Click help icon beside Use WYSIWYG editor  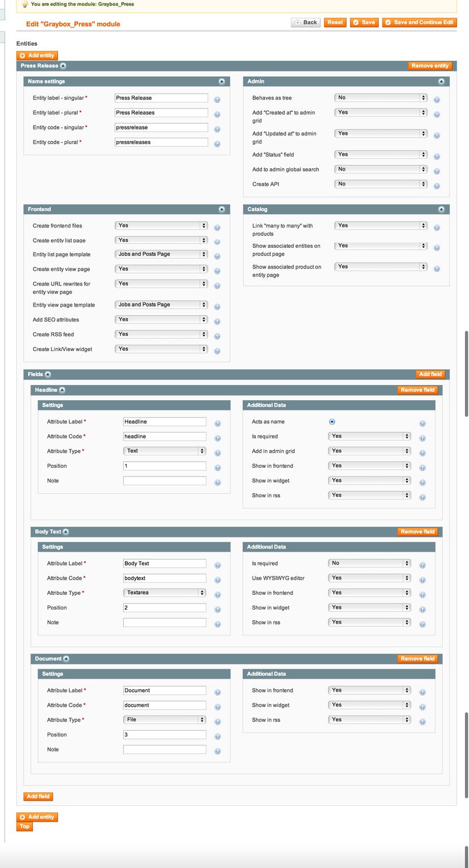(x=422, y=580)
